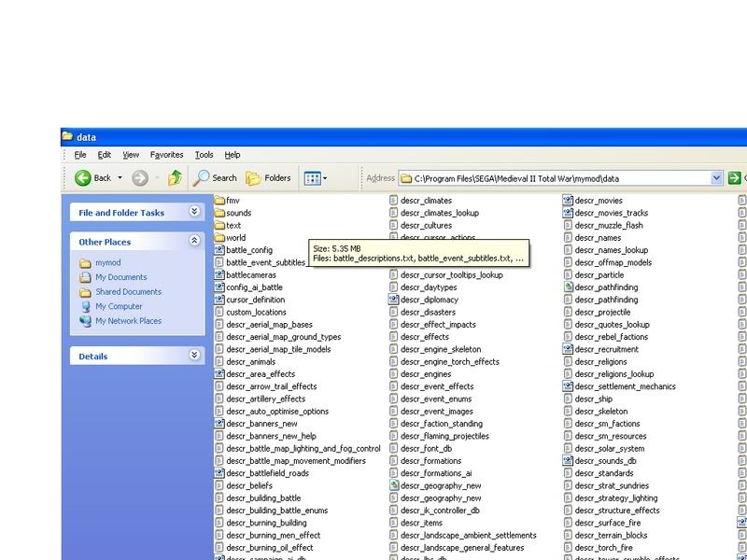The height and width of the screenshot is (560, 747).
Task: Select descr_solar_system file name
Action: [610, 448]
